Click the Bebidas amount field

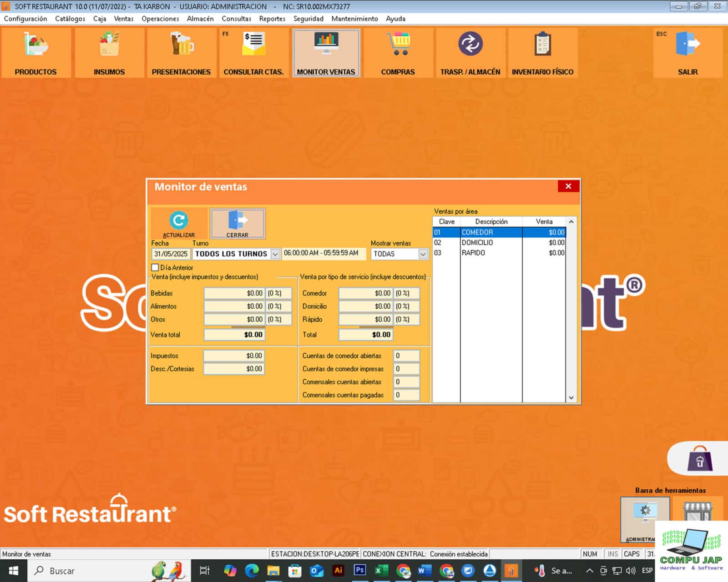234,293
